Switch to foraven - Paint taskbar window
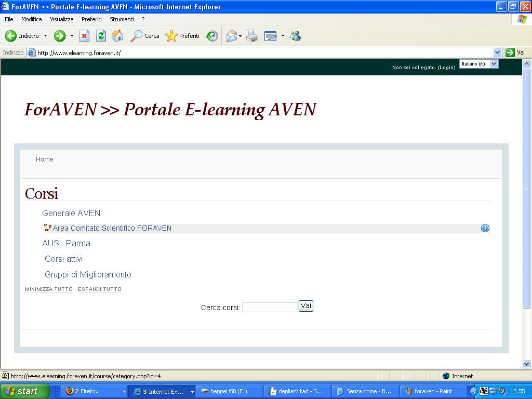532x399 pixels. [x=433, y=392]
